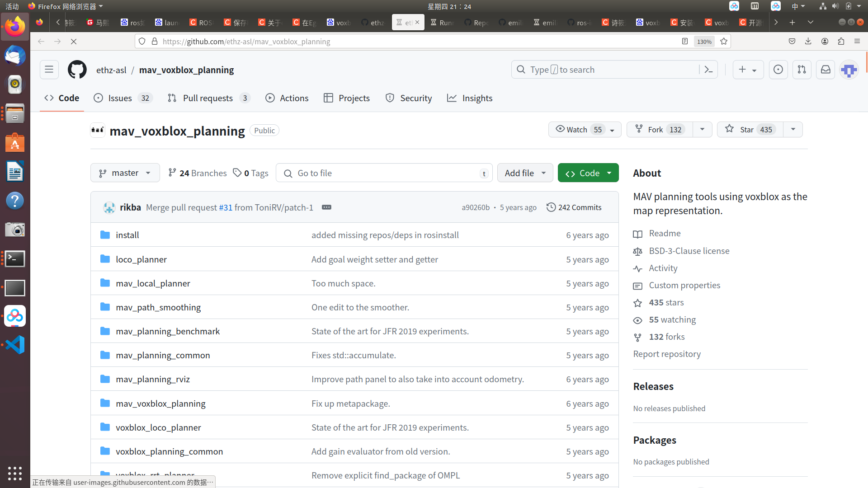This screenshot has height=488, width=868.
Task: Open the notifications inbox icon
Action: pyautogui.click(x=825, y=70)
